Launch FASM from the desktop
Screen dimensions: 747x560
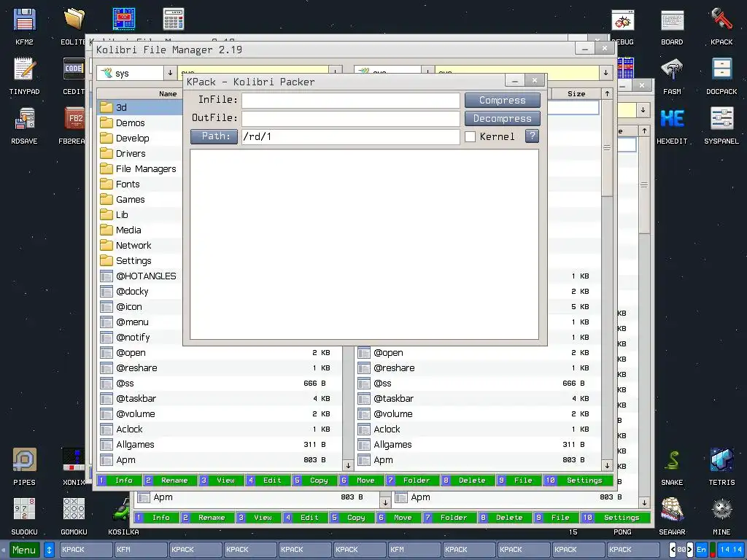click(x=672, y=76)
